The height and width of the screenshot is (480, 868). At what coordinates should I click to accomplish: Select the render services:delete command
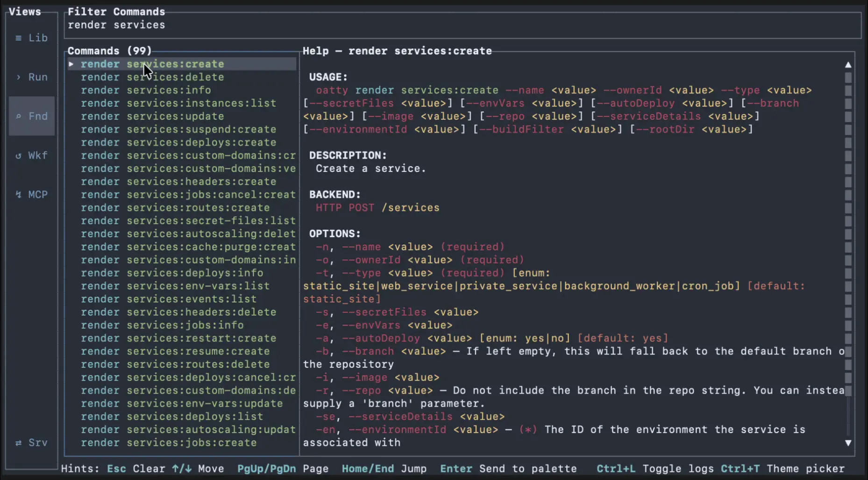pos(152,77)
